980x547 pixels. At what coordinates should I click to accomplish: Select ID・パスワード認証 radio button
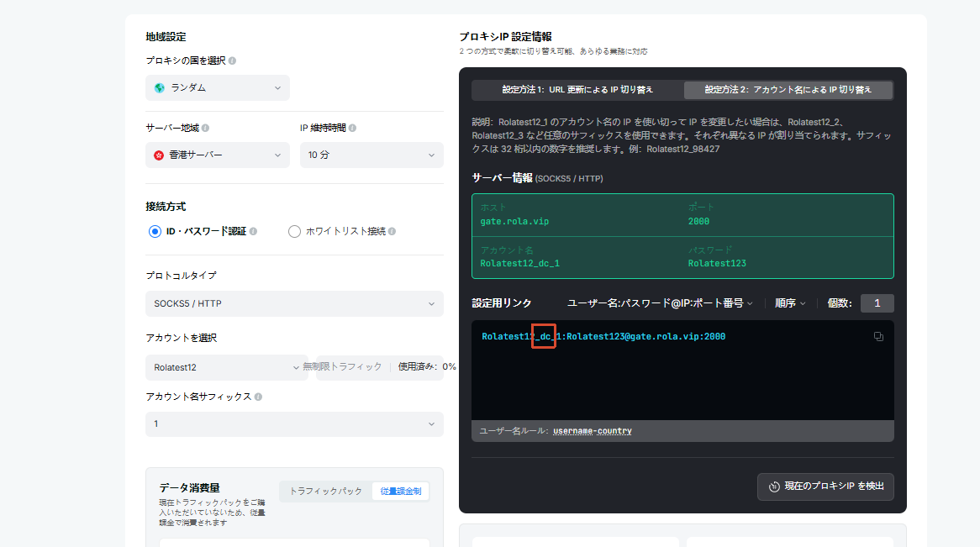coord(155,231)
